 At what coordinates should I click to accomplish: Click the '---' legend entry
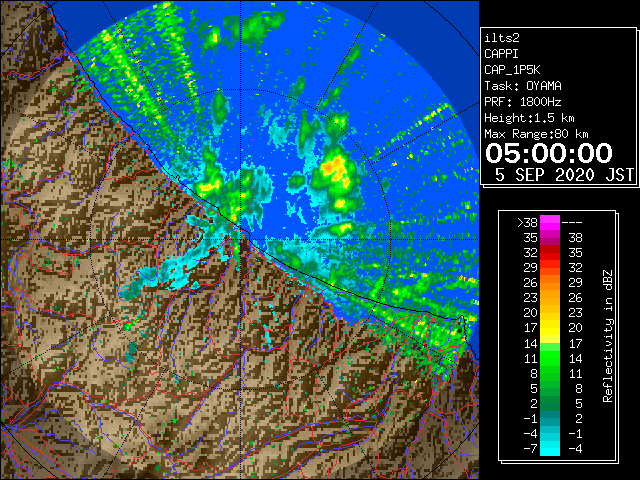572,223
